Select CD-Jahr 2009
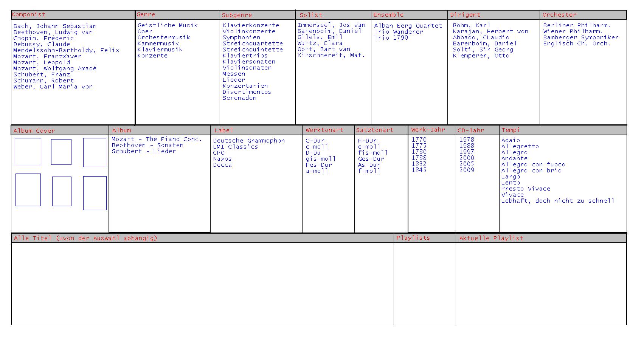 (x=467, y=170)
